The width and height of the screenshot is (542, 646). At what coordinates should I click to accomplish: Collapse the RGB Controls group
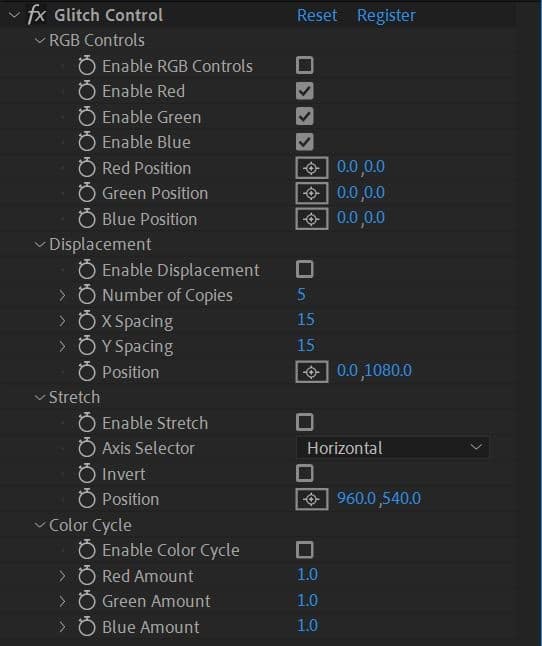(40, 40)
